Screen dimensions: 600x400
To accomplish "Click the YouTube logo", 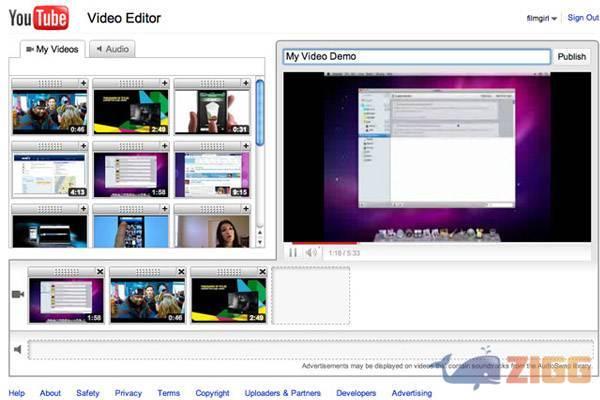I will click(39, 18).
